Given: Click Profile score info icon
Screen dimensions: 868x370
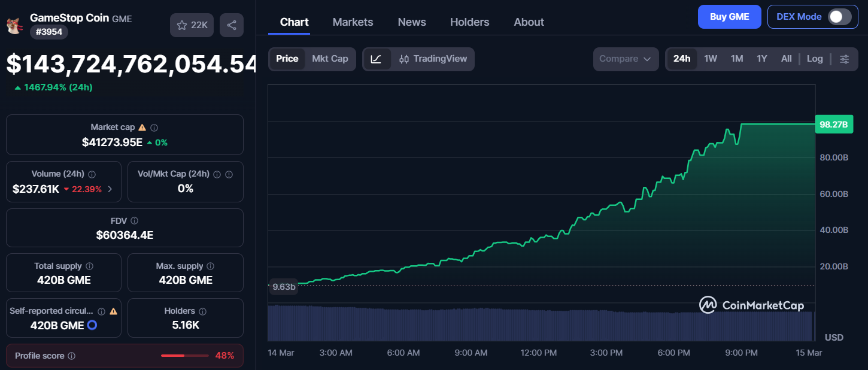Looking at the screenshot, I should tap(71, 356).
